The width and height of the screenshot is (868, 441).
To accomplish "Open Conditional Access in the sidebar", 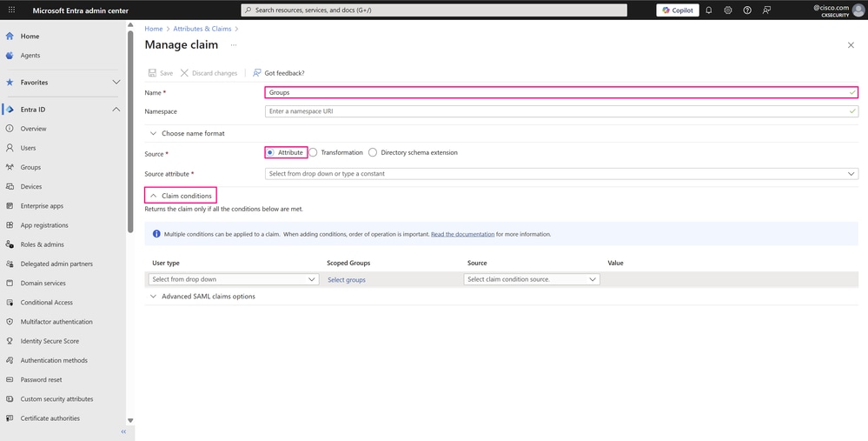I will point(47,303).
